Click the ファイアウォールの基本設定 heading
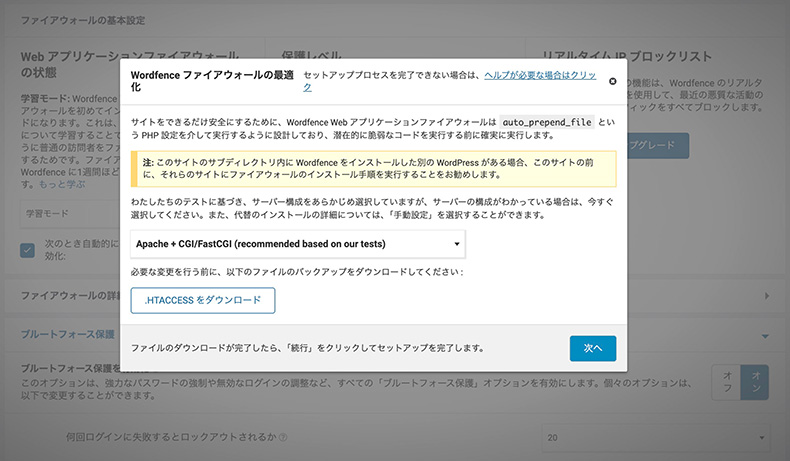Image resolution: width=790 pixels, height=461 pixels. pos(83,21)
